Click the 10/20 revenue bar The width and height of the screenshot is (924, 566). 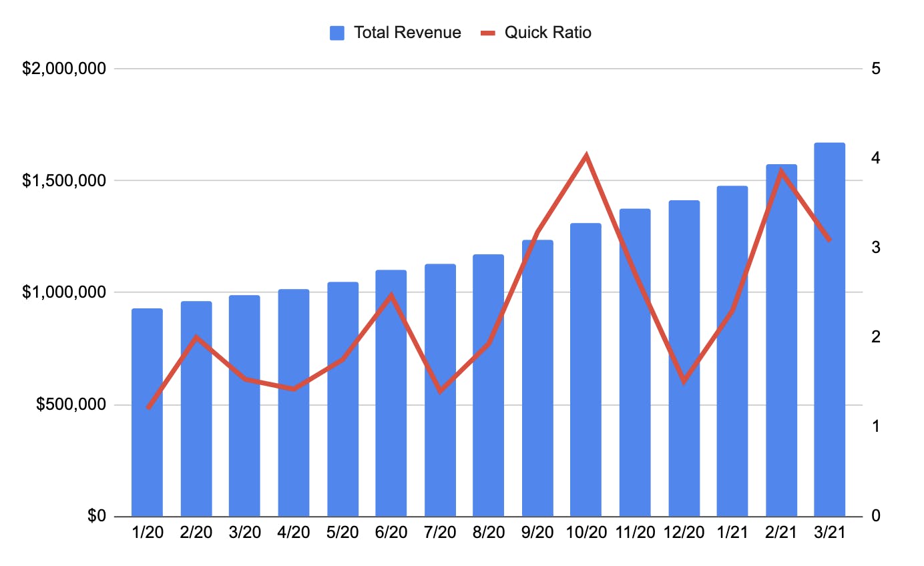coord(586,370)
